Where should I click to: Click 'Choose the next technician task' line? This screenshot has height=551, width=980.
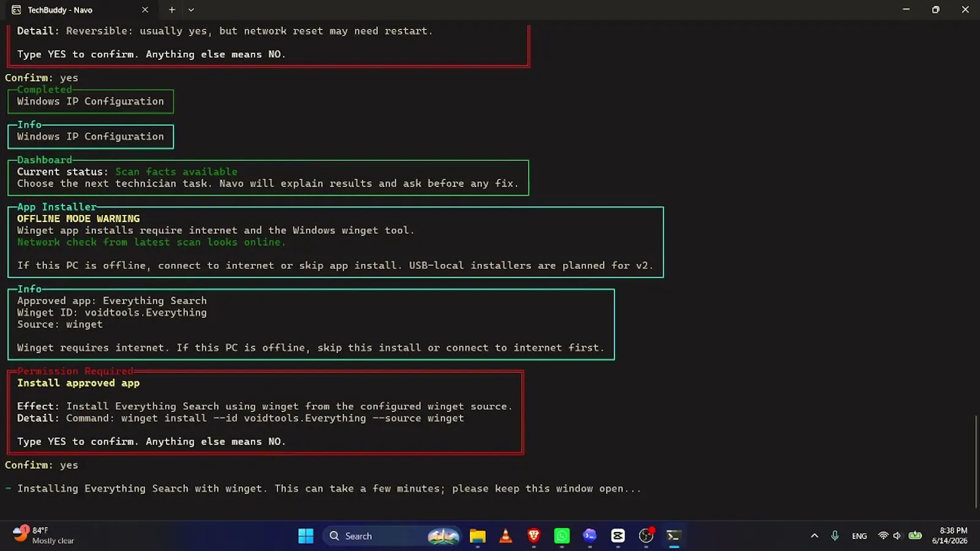(x=268, y=184)
